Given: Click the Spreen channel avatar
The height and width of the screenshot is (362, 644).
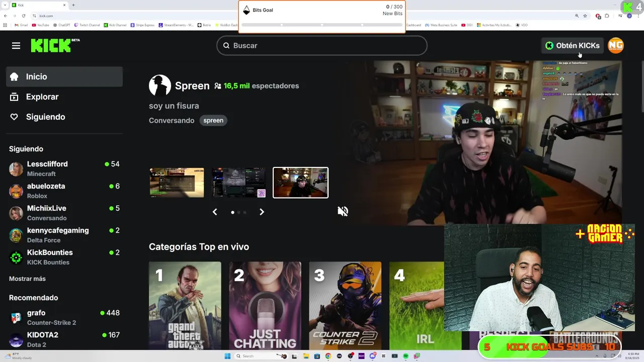Looking at the screenshot, I should (x=160, y=85).
